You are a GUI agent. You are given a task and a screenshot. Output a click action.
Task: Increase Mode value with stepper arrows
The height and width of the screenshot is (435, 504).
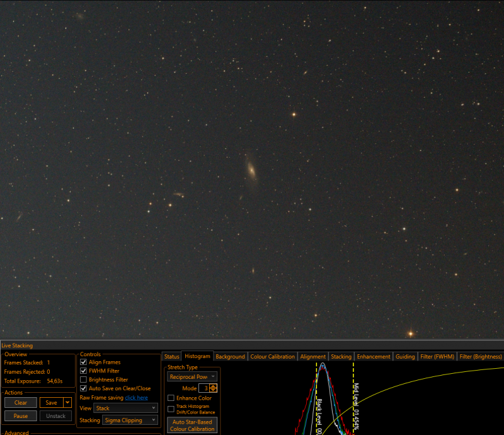click(x=213, y=386)
